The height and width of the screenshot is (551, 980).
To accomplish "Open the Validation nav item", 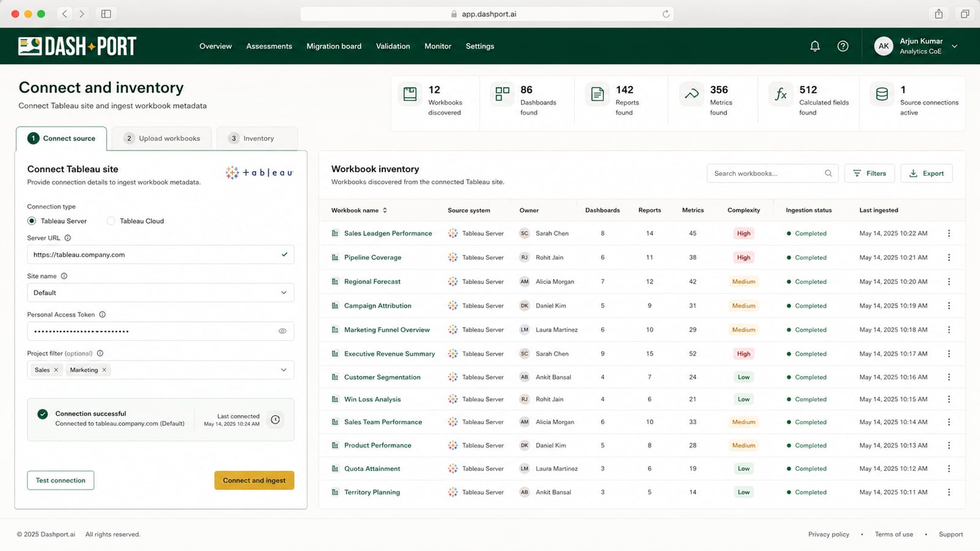I will coord(393,46).
